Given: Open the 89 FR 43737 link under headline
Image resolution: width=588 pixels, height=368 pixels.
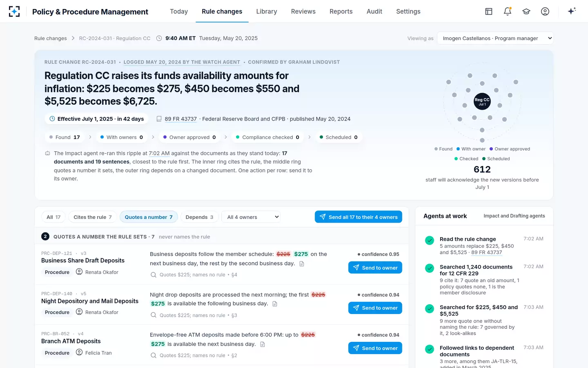Looking at the screenshot, I should coord(181,119).
